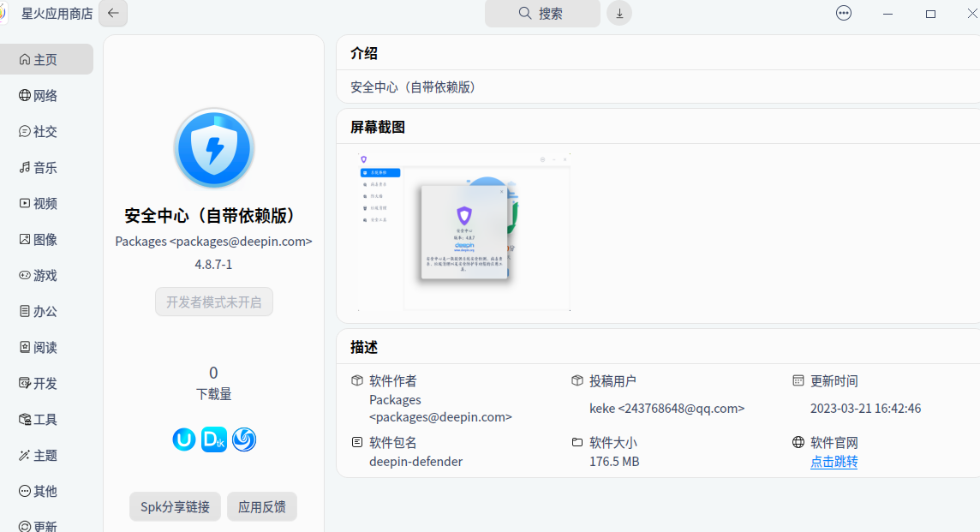Click the search field labeled 搜索
Viewport: 980px width, 532px height.
pos(542,14)
